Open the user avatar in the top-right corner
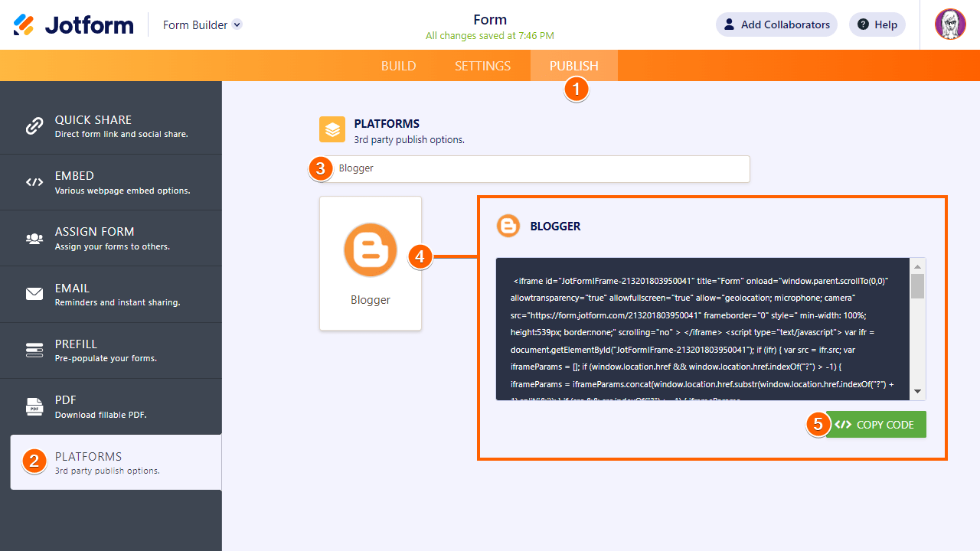 point(950,24)
